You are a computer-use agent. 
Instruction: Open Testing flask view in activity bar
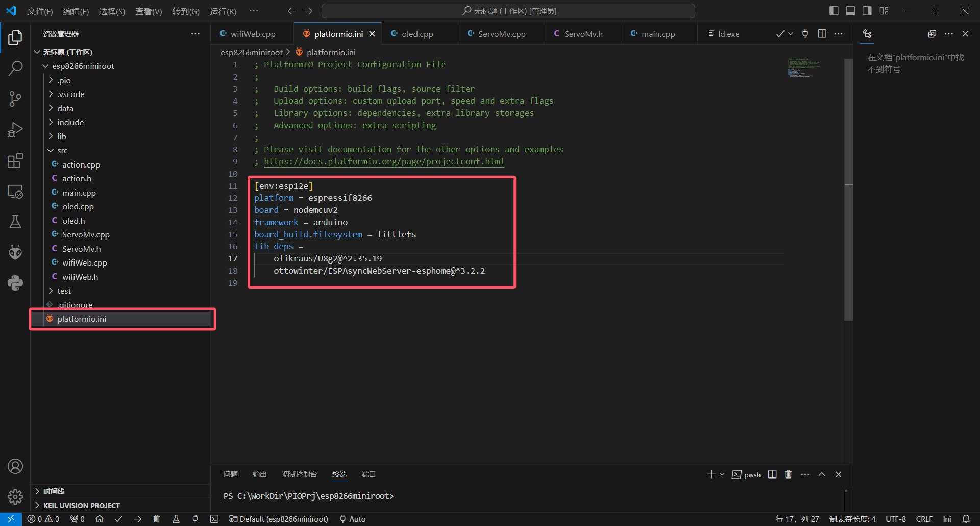tap(15, 222)
